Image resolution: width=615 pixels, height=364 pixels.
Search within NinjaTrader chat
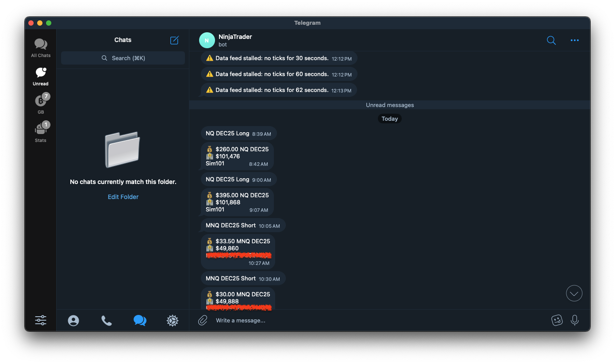point(551,40)
